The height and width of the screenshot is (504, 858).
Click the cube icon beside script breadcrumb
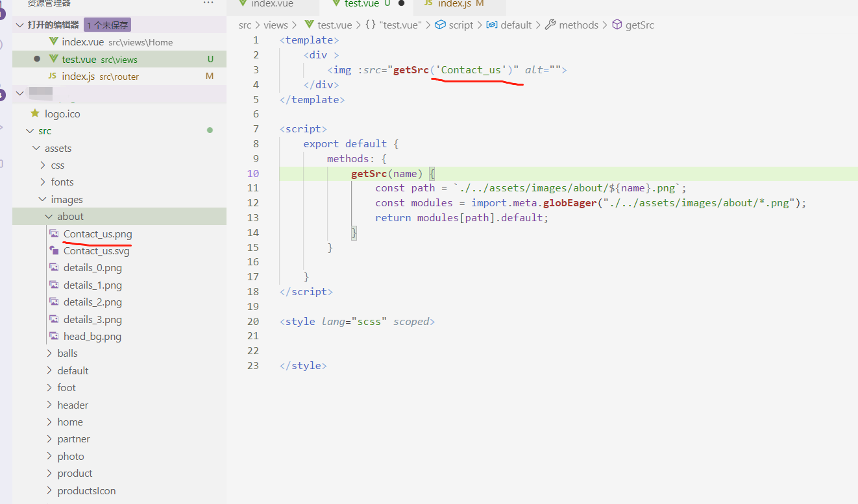coord(440,25)
